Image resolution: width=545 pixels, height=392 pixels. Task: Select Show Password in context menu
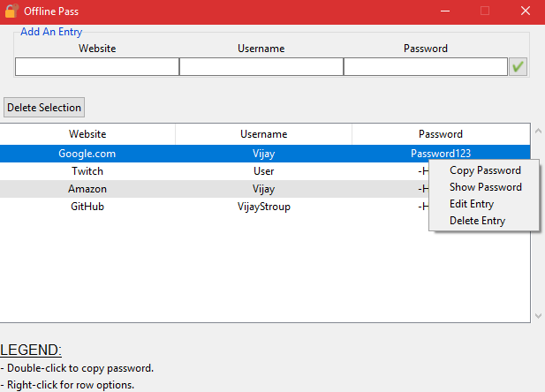(485, 187)
